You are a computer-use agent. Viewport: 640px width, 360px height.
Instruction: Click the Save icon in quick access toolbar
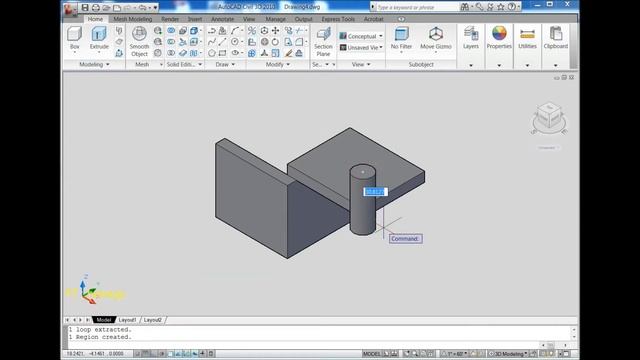click(x=85, y=7)
